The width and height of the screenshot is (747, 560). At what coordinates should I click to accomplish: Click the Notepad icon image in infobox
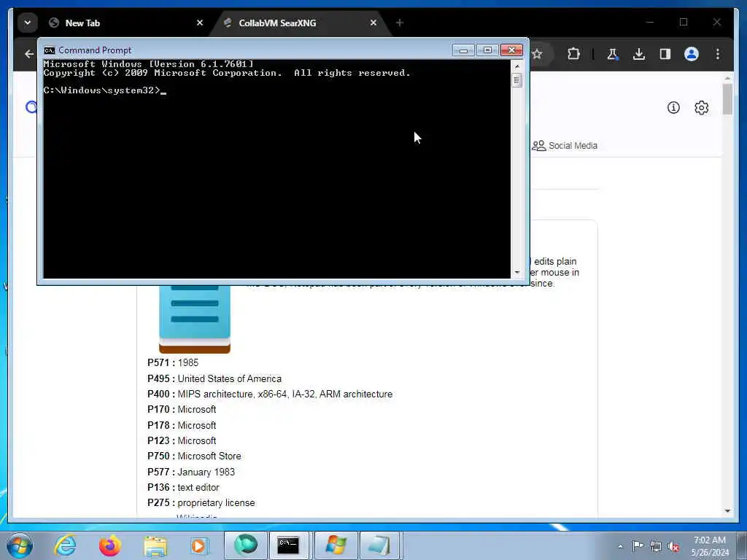[194, 319]
